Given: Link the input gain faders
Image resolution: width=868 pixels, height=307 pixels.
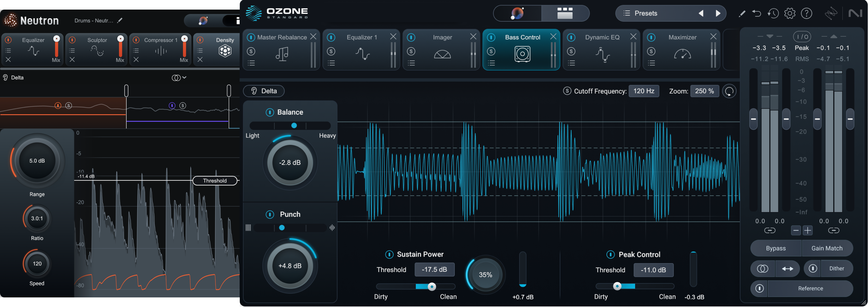Looking at the screenshot, I should tap(770, 231).
